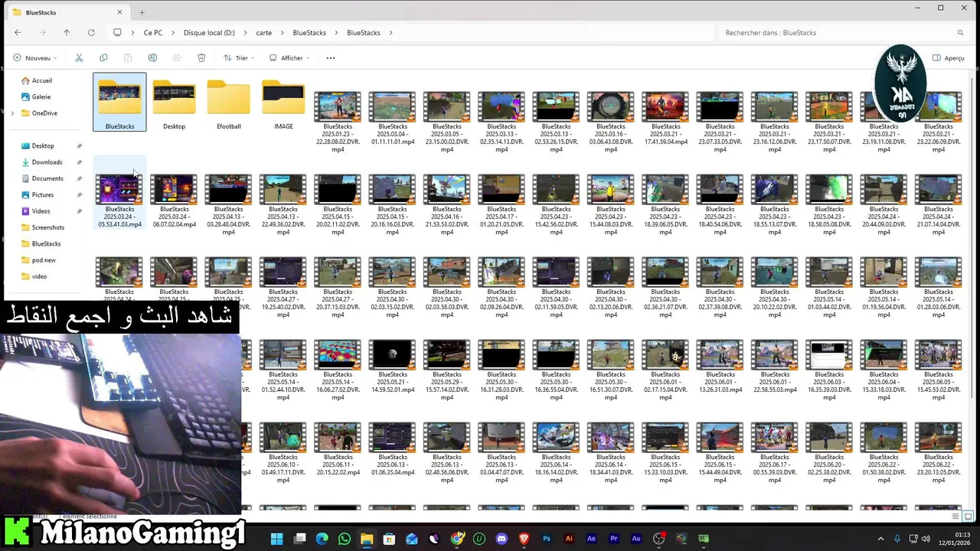Launch Adobe Audition from the taskbar
The height and width of the screenshot is (551, 980).
click(x=636, y=539)
